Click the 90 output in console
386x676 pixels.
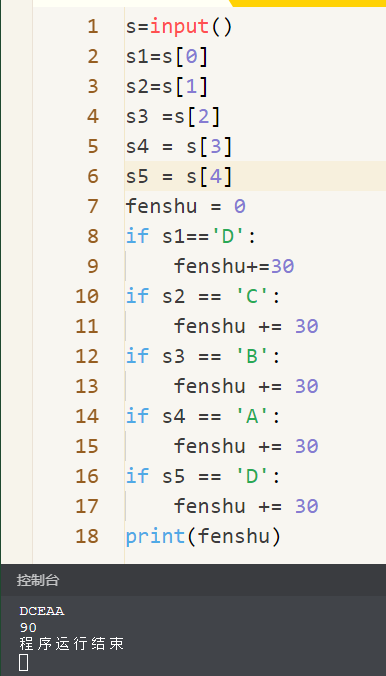(28, 627)
